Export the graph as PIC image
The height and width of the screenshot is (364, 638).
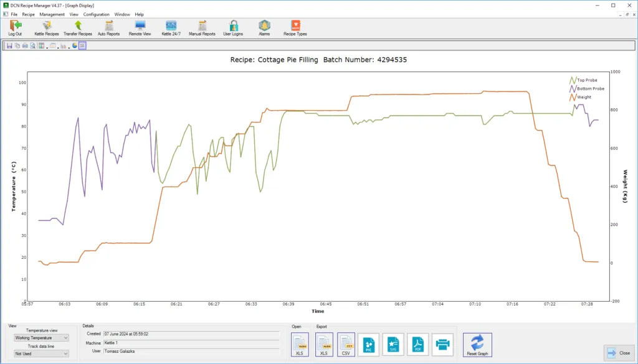[369, 345]
